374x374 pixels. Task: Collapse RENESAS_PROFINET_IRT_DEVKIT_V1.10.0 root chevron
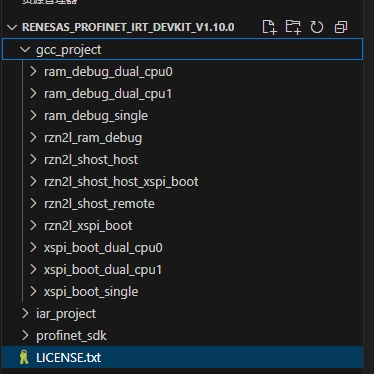[12, 27]
